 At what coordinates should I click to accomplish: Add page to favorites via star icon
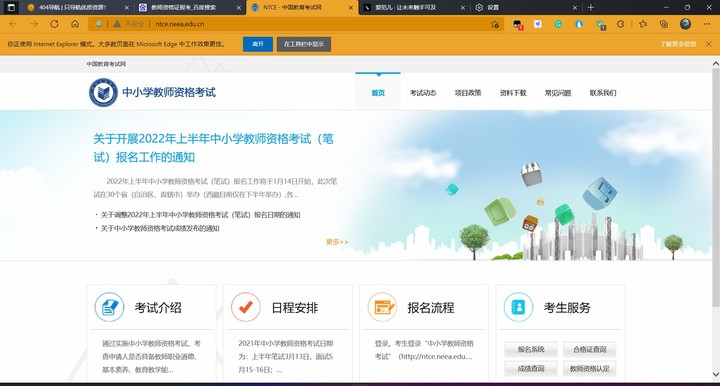495,24
